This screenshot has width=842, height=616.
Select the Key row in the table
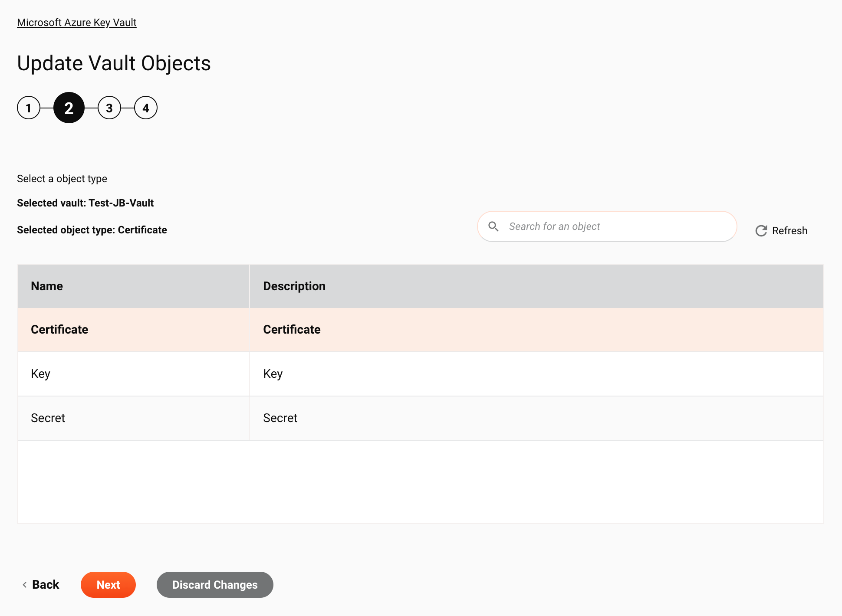tap(420, 374)
